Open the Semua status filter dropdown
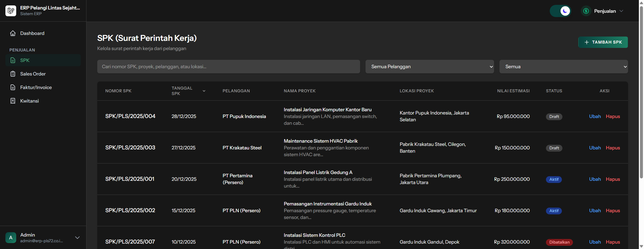 pyautogui.click(x=563, y=67)
